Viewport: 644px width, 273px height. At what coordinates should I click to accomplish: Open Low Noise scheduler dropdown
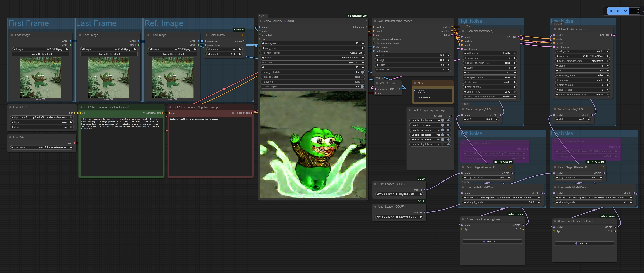click(x=582, y=80)
